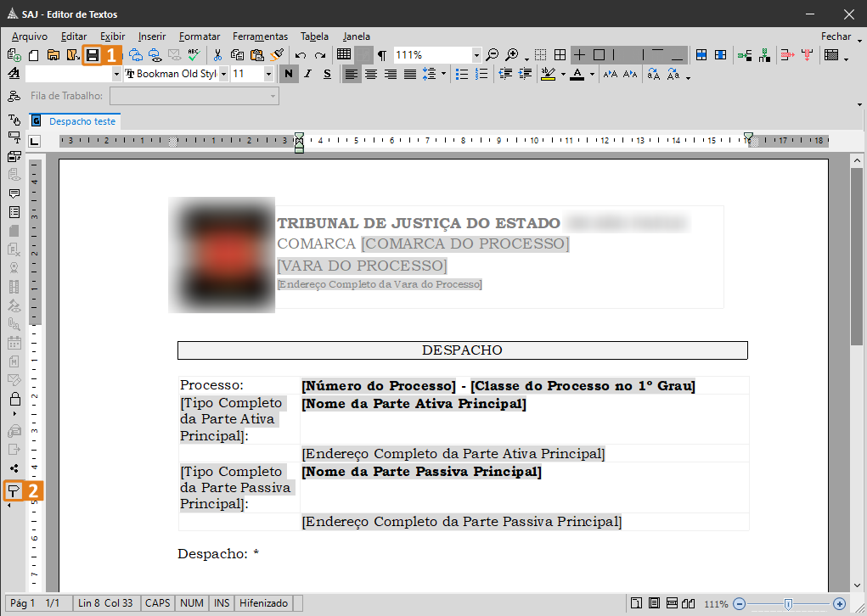Toggle paragraph marks display
Viewport: 867px width, 616px height.
click(x=382, y=55)
